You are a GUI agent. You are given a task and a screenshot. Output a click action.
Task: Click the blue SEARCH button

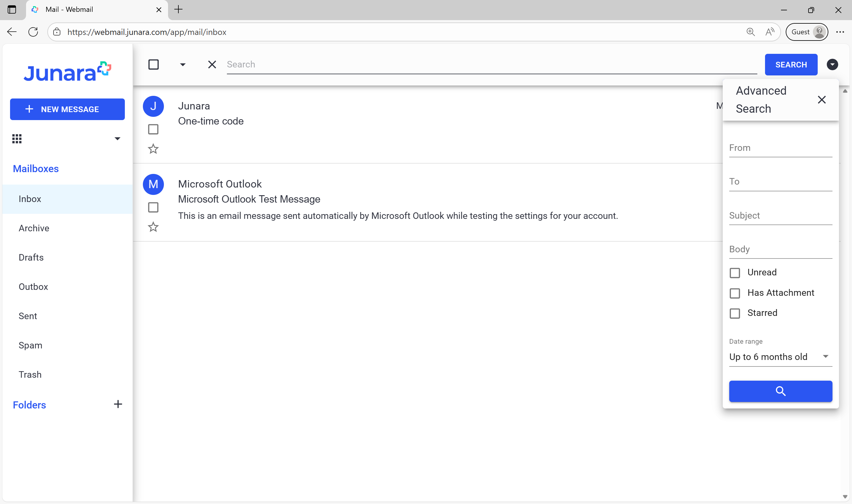791,64
